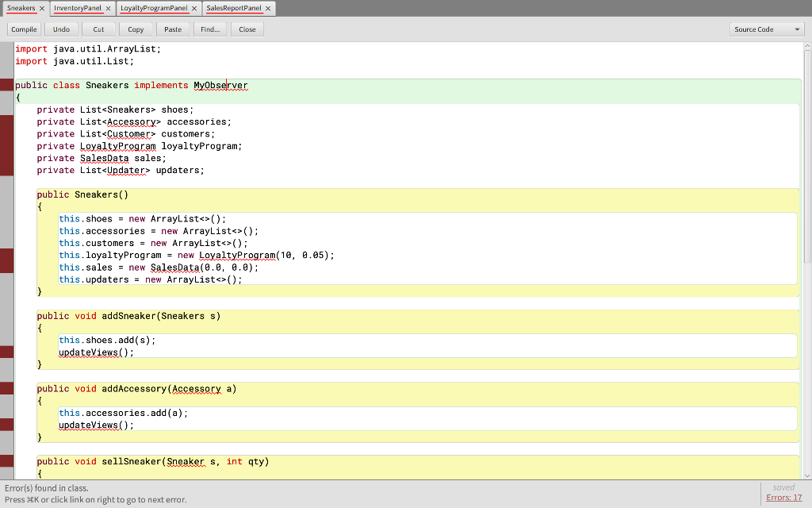Click the Errors: 17 link to jump to next error
Viewport: 812px width, 508px height.
(x=783, y=497)
